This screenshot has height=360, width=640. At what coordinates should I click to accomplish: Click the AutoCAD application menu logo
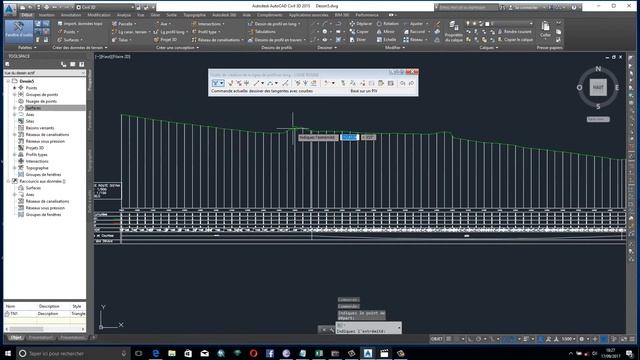coord(9,8)
